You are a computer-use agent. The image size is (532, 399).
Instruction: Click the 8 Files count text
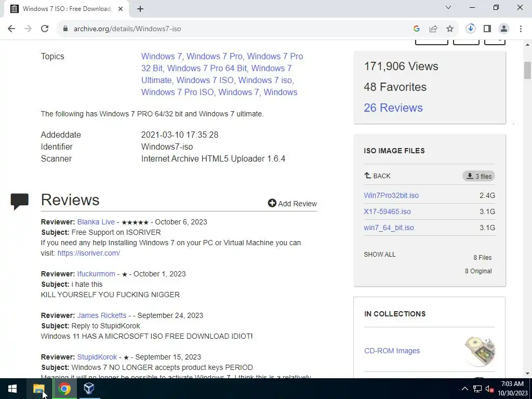[483, 258]
